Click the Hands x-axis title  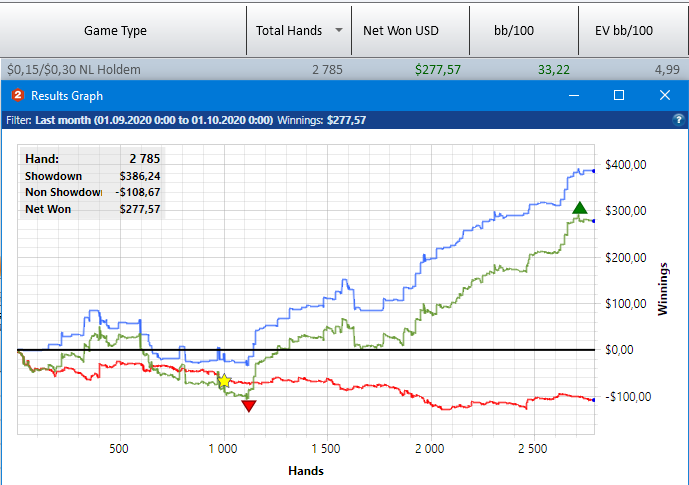click(x=306, y=471)
